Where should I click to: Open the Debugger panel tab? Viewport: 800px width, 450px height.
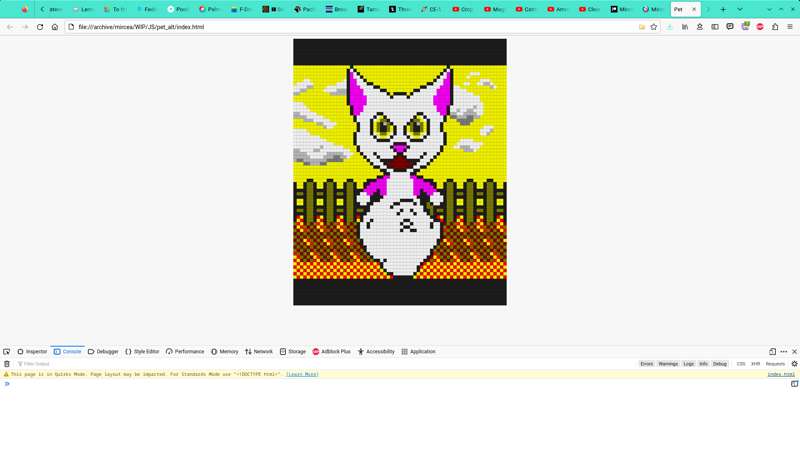click(x=103, y=352)
